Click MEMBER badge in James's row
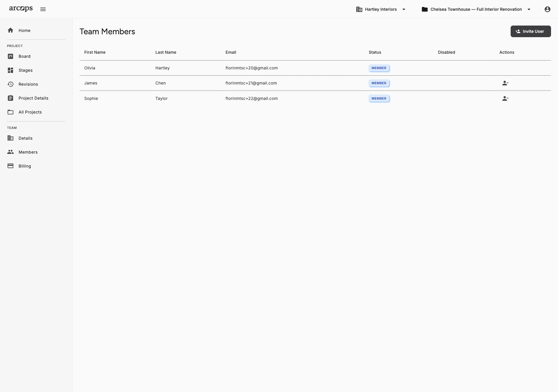The height and width of the screenshot is (392, 558). pos(379,83)
